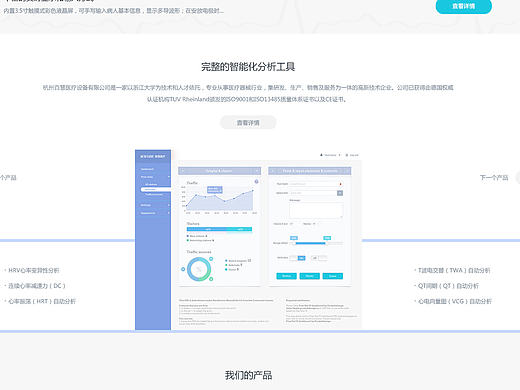This screenshot has width=520, height=390.
Task: Go to the previous product link on the left edge
Action: tap(8, 178)
